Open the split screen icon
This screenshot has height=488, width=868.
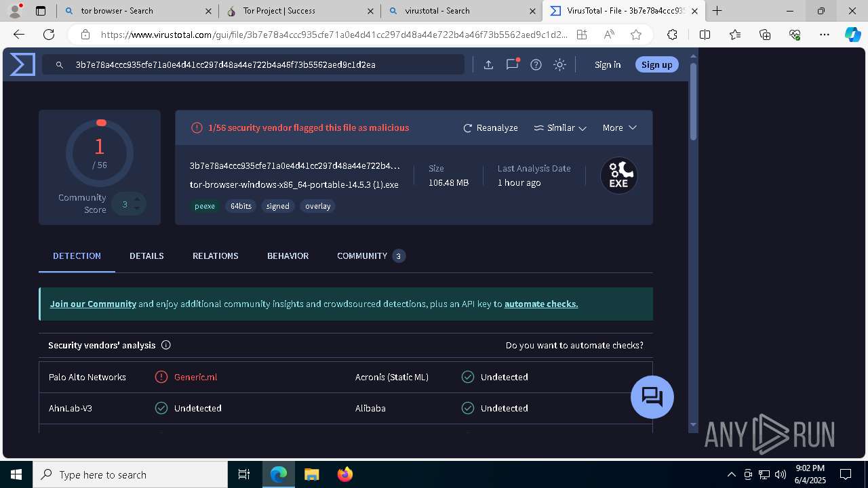point(705,35)
